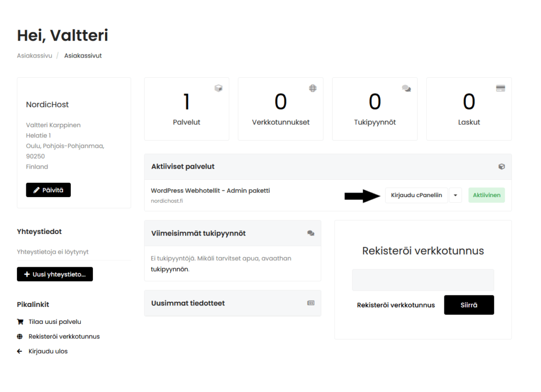The width and height of the screenshot is (541, 392).
Task: Click the credit card icon in Laskut card
Action: 500,88
